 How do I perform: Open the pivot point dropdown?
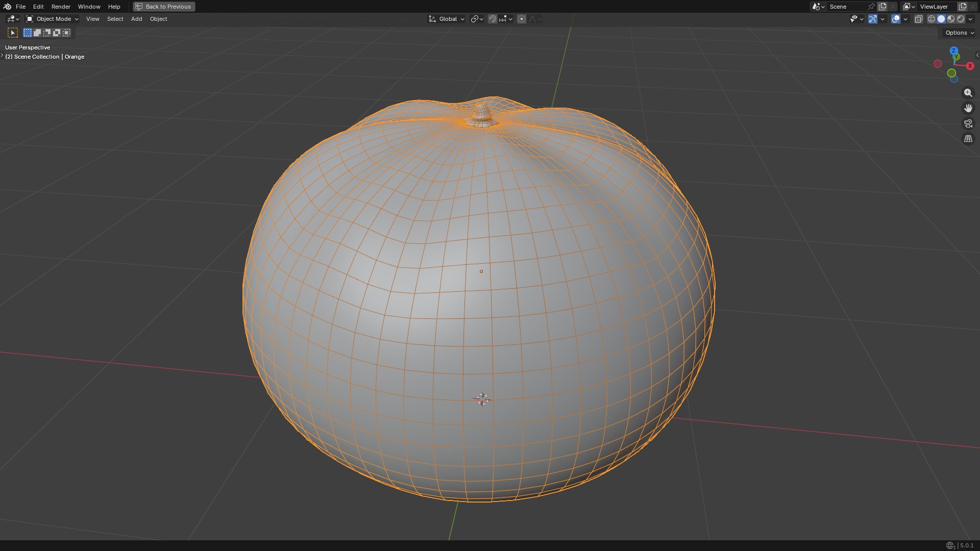coord(477,19)
